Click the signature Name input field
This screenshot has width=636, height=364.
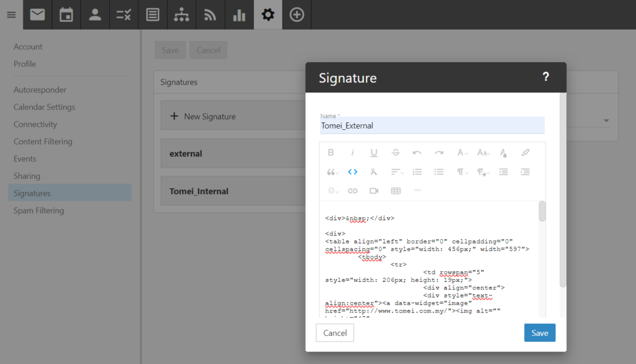[432, 125]
